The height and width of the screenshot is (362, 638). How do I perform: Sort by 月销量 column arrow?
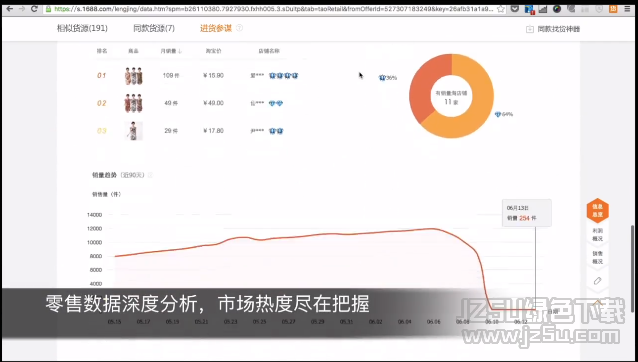(x=180, y=51)
